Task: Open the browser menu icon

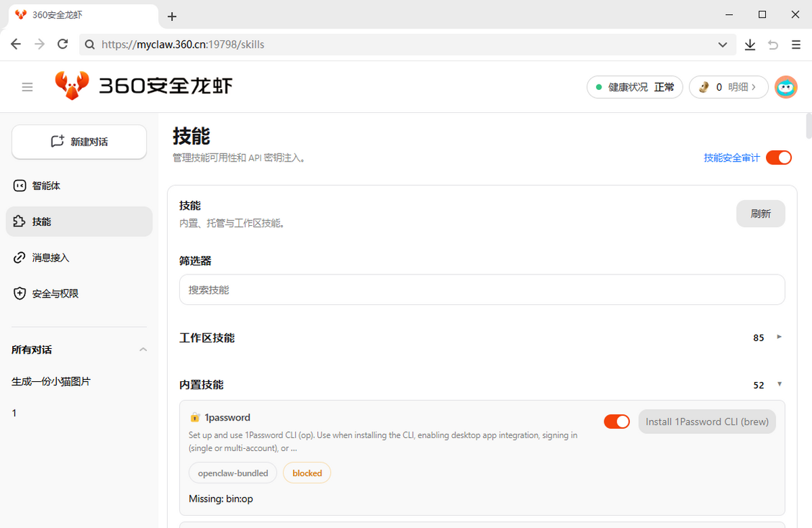Action: (x=796, y=45)
